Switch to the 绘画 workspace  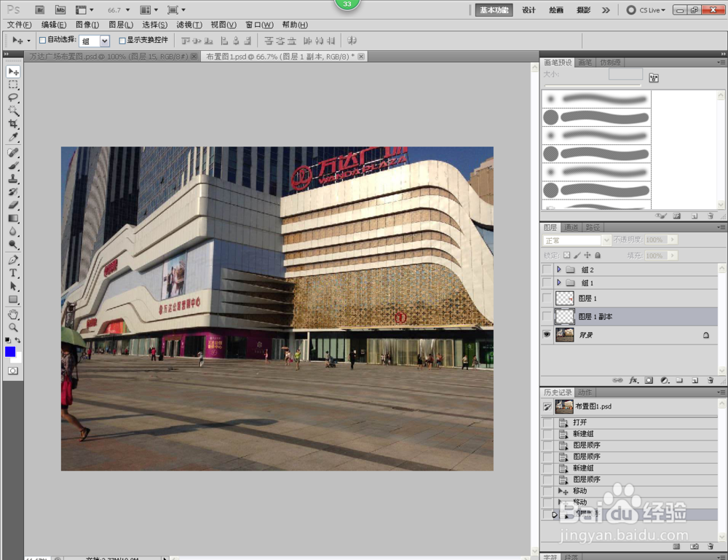555,9
